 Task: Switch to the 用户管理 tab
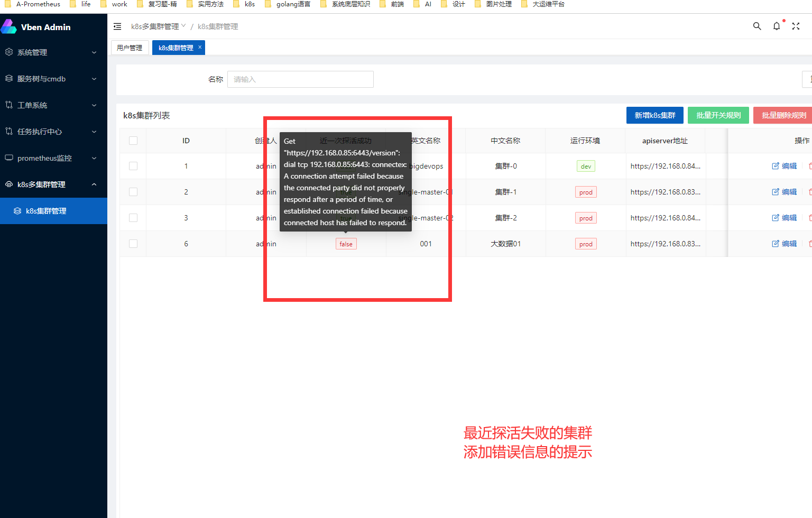click(x=130, y=48)
